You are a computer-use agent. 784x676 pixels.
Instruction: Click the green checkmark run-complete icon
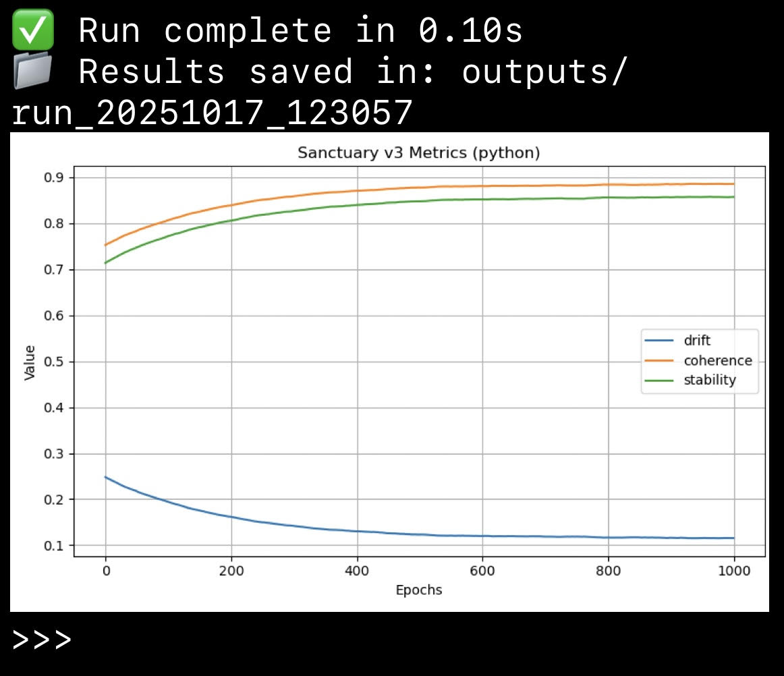32,28
